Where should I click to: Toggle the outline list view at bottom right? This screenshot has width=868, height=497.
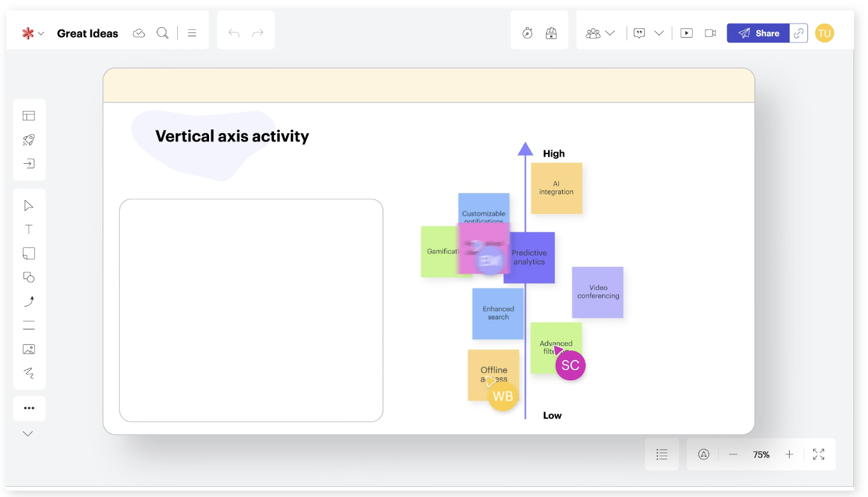pyautogui.click(x=662, y=454)
